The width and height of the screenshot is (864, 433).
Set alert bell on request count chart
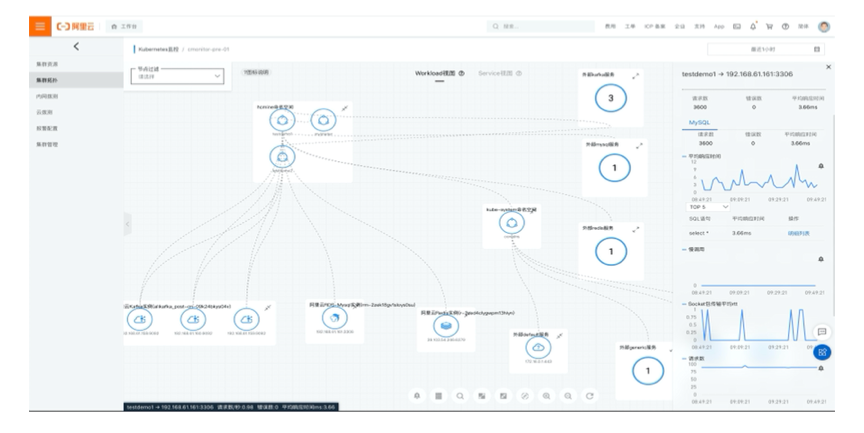(821, 368)
